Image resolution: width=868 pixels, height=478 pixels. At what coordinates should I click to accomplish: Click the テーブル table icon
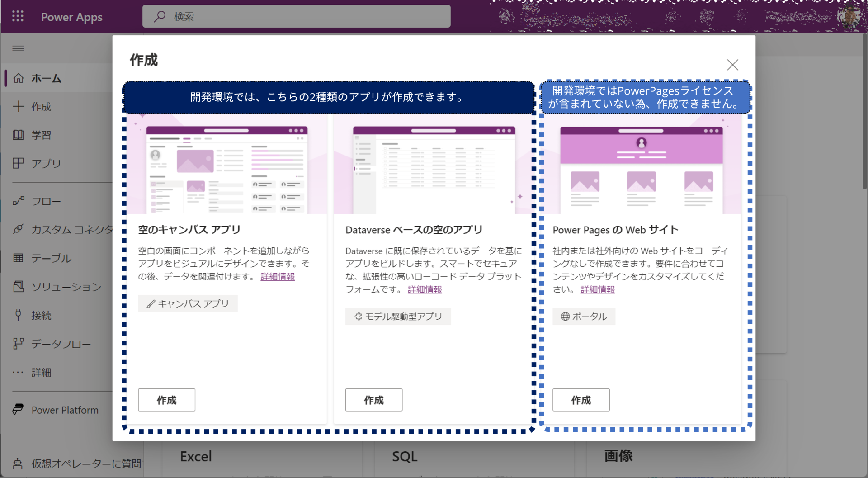(19, 258)
